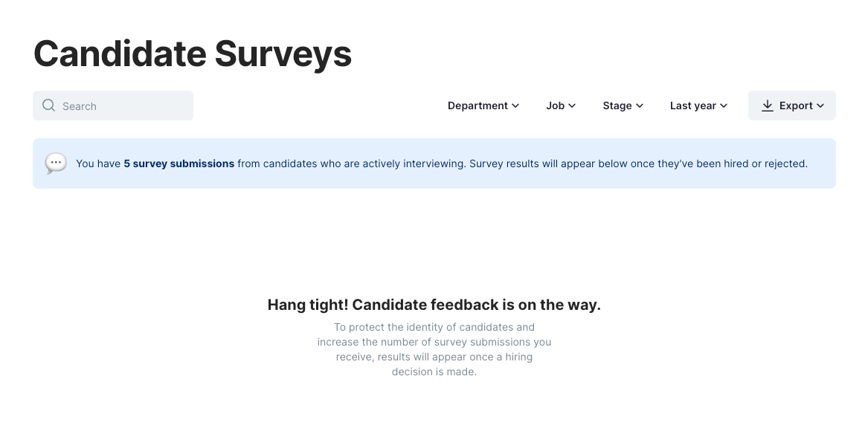868x434 pixels.
Task: Click the 5 survey submissions bold text
Action: click(x=179, y=163)
